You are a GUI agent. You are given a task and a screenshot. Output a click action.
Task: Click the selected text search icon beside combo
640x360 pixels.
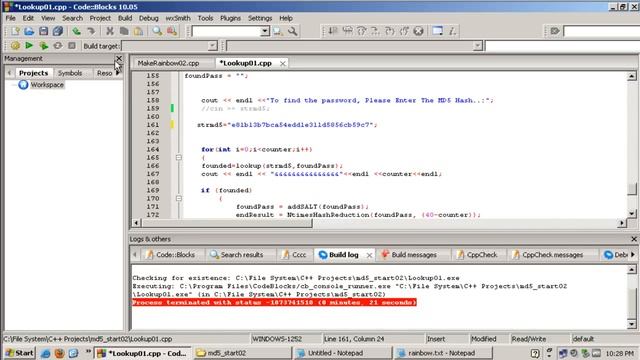pos(278,31)
